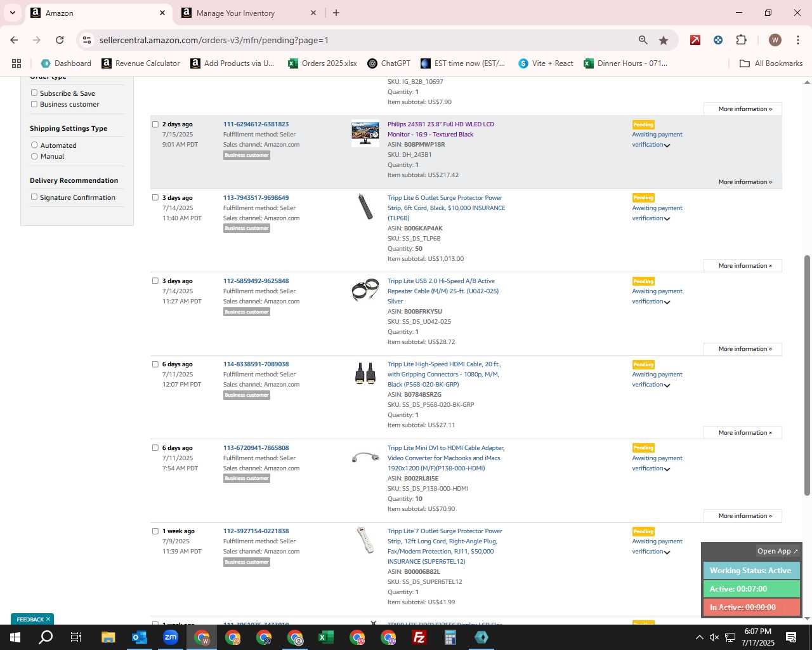Select Automated shipping settings type
The image size is (812, 650).
[x=34, y=145]
